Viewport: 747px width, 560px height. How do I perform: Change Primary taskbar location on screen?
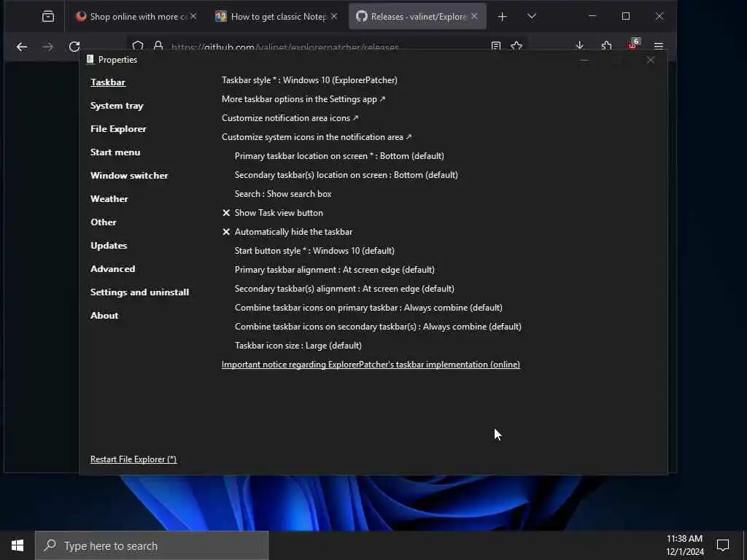click(x=339, y=156)
